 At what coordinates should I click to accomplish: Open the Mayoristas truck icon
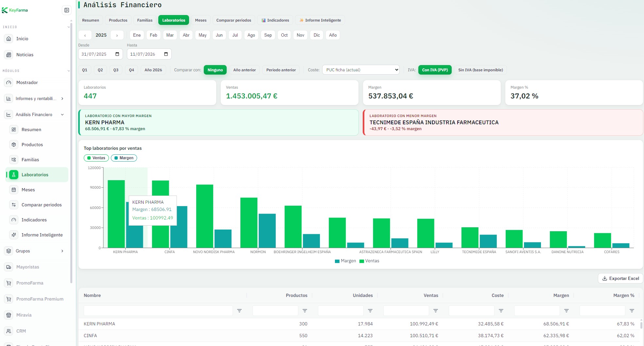pyautogui.click(x=9, y=267)
